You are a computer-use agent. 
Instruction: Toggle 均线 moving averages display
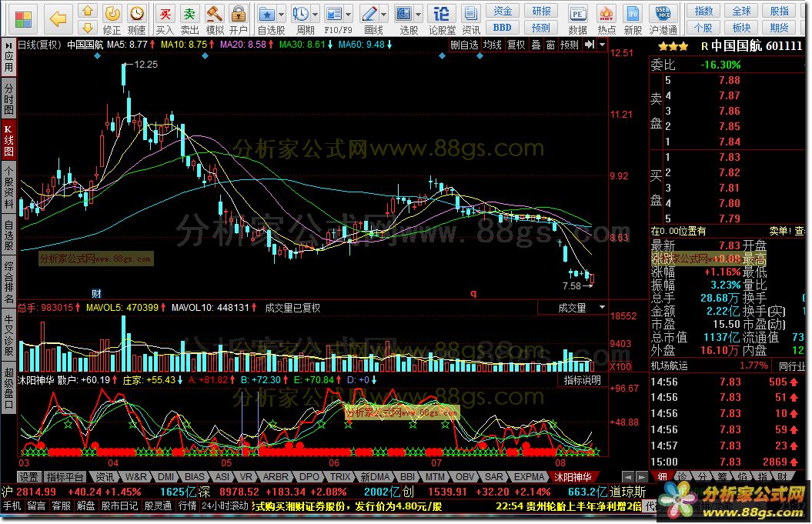coord(493,45)
